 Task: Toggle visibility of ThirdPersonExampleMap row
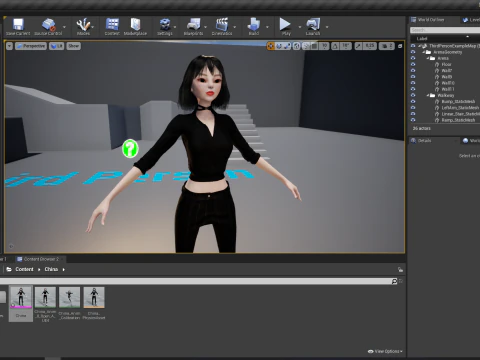coord(413,46)
